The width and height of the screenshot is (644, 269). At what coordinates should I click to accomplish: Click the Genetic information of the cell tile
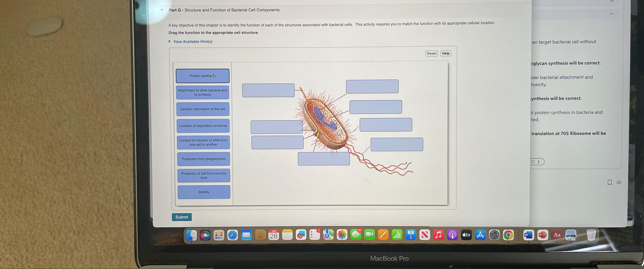(x=203, y=109)
